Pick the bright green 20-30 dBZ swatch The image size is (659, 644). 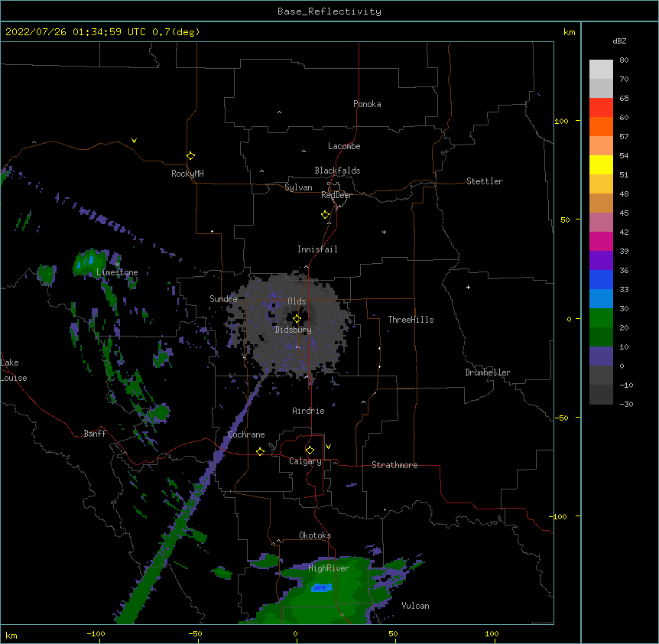pos(601,318)
